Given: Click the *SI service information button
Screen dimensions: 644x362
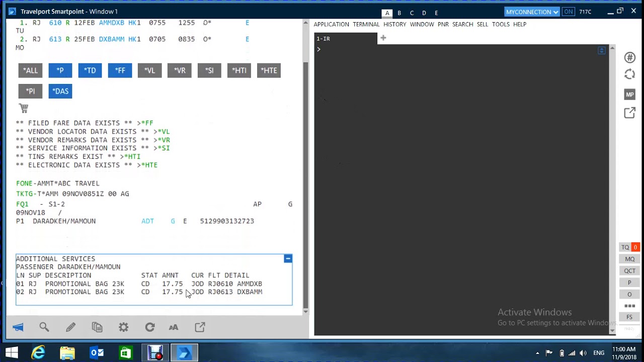Looking at the screenshot, I should [x=209, y=70].
